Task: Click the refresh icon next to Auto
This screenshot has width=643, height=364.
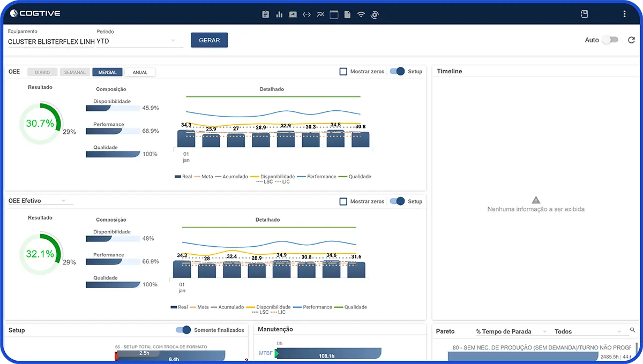Action: [631, 40]
